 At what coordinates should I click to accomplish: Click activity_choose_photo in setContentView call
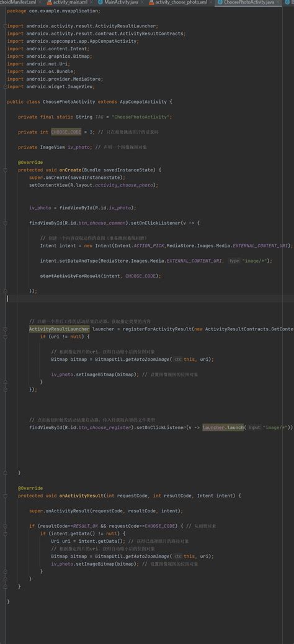pyautogui.click(x=125, y=185)
